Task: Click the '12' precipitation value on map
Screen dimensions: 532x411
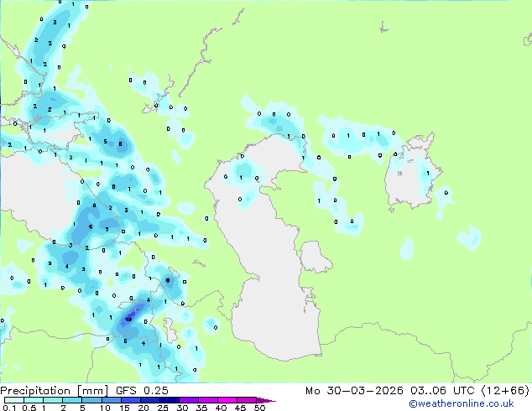Action: pyautogui.click(x=128, y=320)
